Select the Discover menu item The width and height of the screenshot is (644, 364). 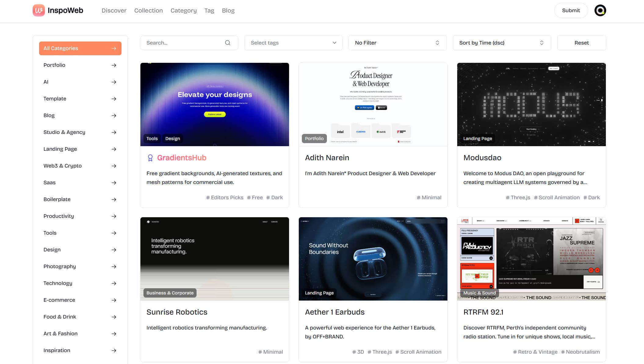pos(114,10)
